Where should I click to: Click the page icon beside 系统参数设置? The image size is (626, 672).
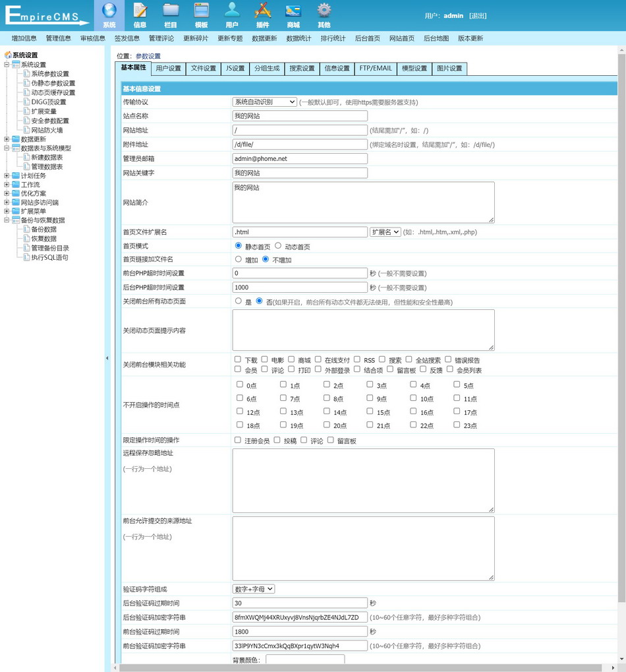(x=26, y=74)
